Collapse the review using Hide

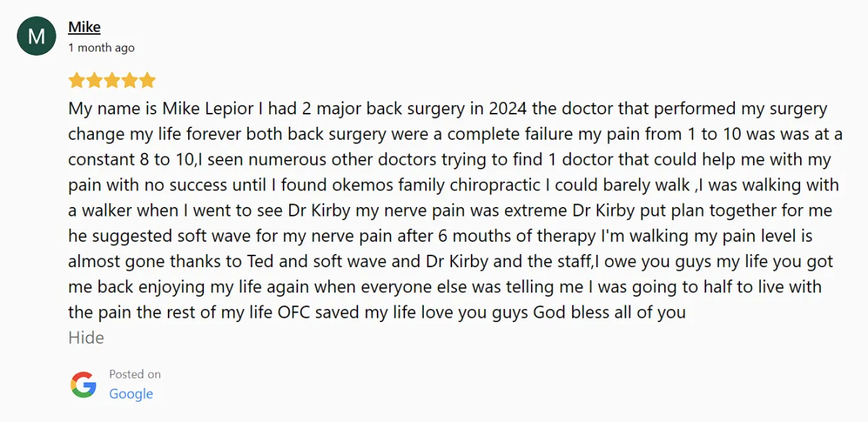(x=86, y=337)
